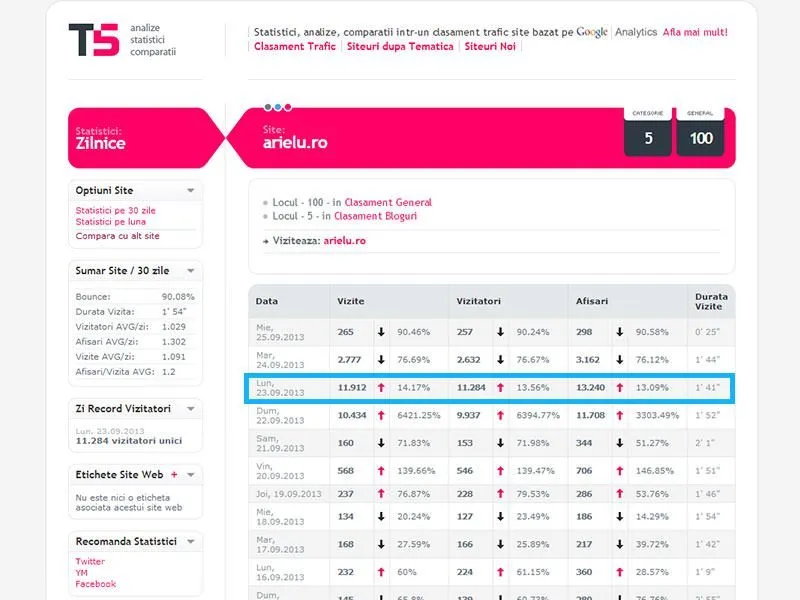Share statistics on Twitter
The width and height of the screenshot is (800, 600).
[x=90, y=561]
